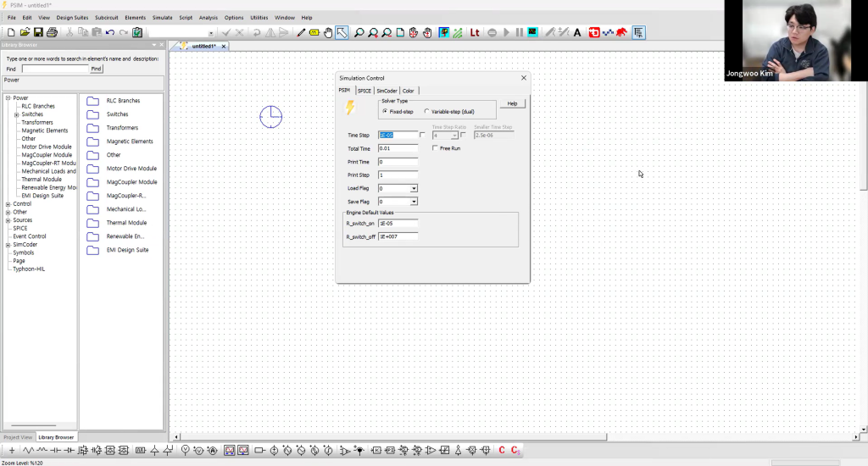
Task: Open LTspice with the Lt icon
Action: click(475, 33)
